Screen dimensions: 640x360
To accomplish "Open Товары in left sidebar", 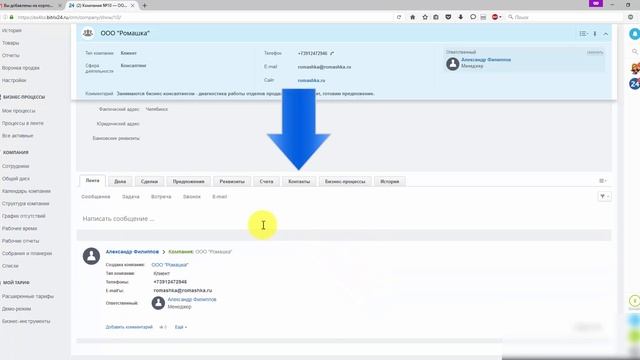I will pyautogui.click(x=11, y=43).
